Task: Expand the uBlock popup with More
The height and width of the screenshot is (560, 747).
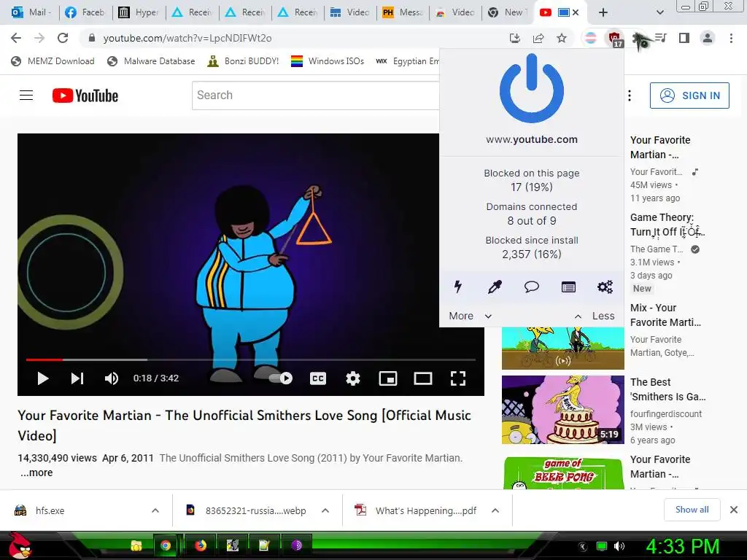Action: point(471,316)
